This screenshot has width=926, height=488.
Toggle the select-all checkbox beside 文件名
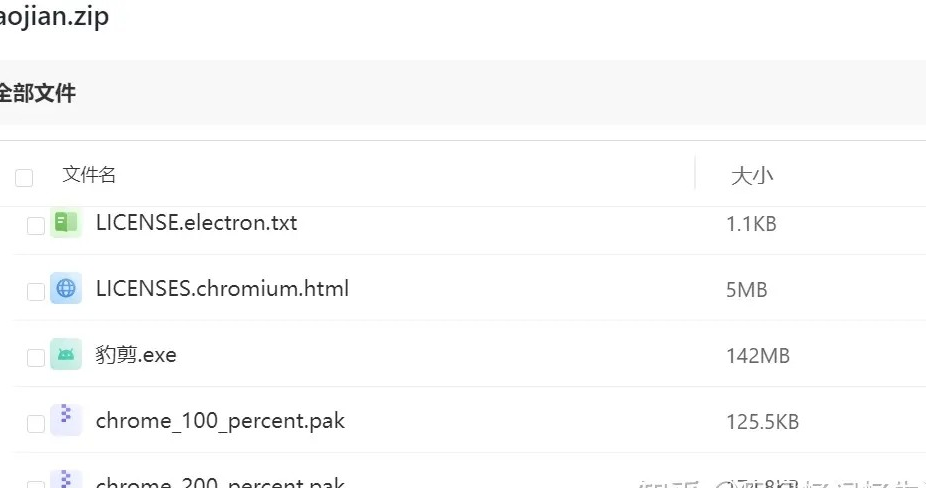[x=24, y=177]
